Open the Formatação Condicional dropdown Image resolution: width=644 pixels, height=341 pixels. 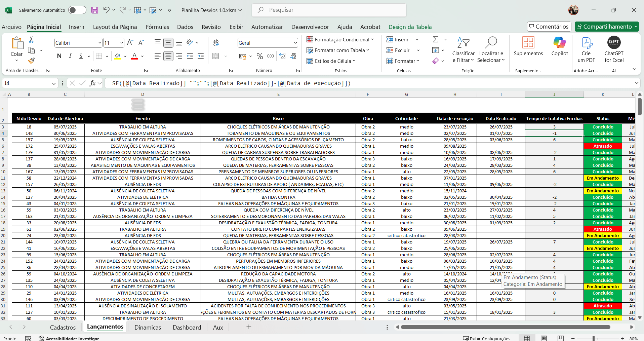pos(340,40)
